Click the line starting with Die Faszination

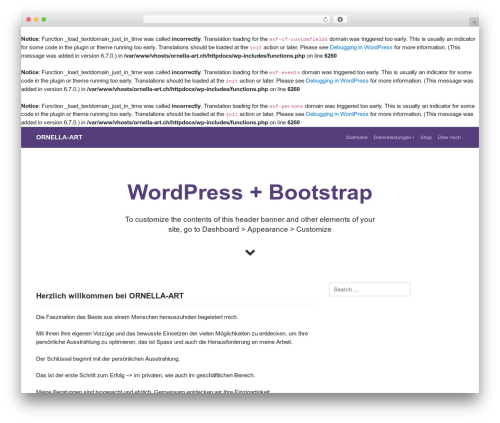click(x=137, y=317)
